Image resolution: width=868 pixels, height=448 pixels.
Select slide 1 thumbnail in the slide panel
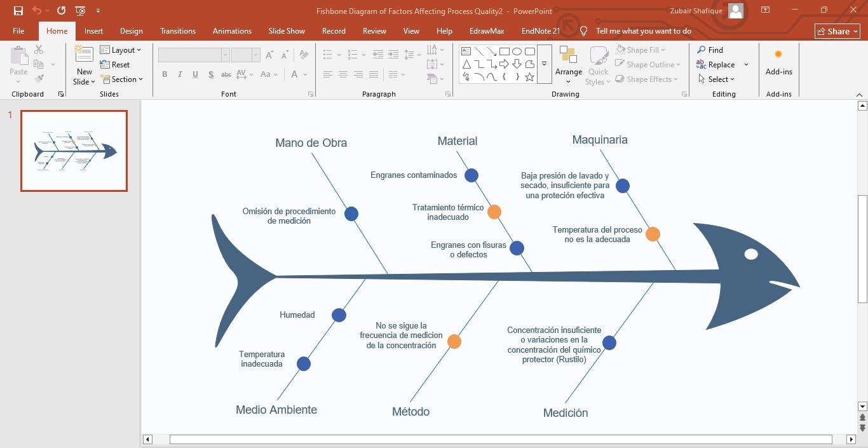74,151
